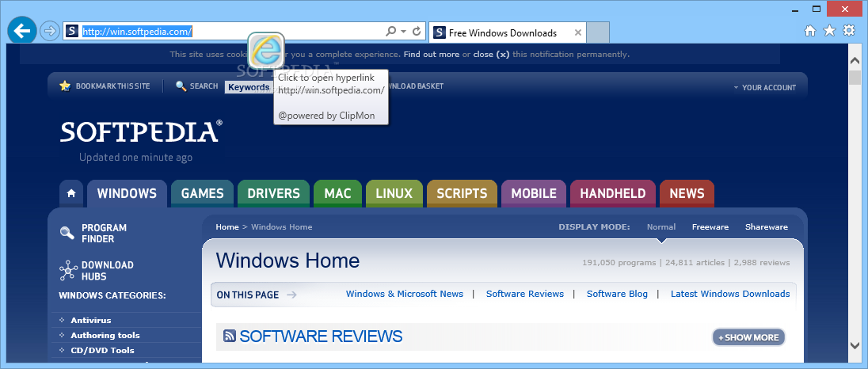
Task: Click the SOFTWARE REVIEWS heading text
Action: (x=321, y=336)
